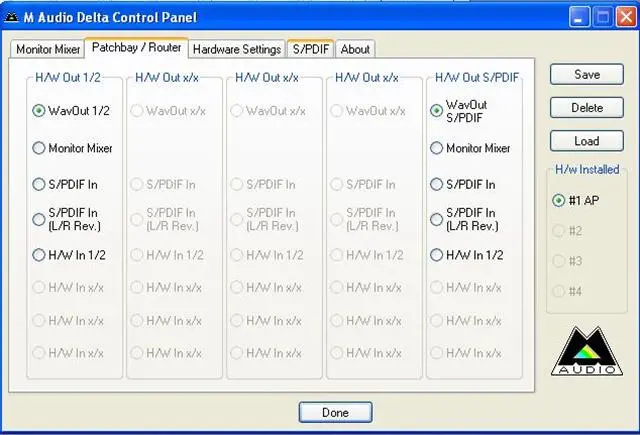Viewport: 640px width, 435px height.
Task: Switch to the Monitor Mixer tab
Action: pos(48,49)
